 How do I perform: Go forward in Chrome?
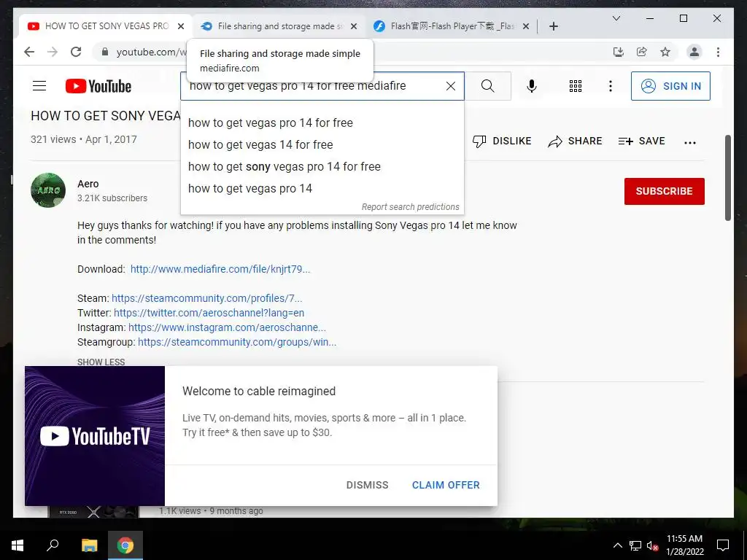tap(53, 52)
